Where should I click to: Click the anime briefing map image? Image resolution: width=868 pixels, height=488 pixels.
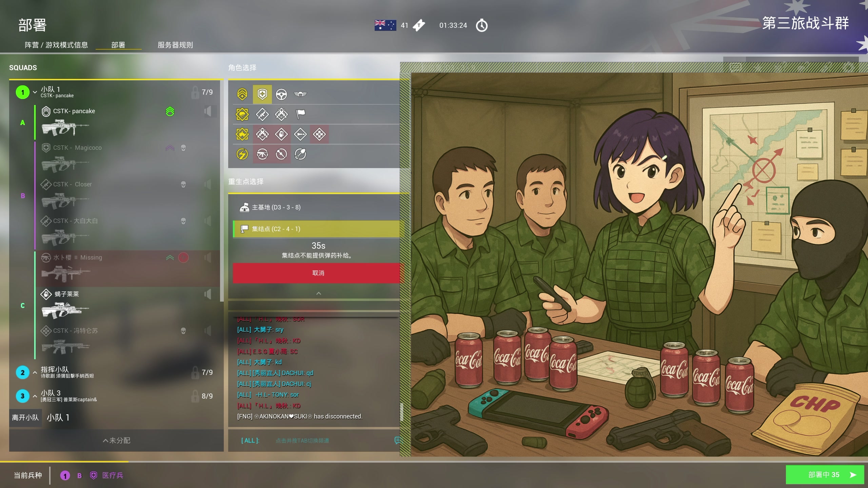(639, 264)
